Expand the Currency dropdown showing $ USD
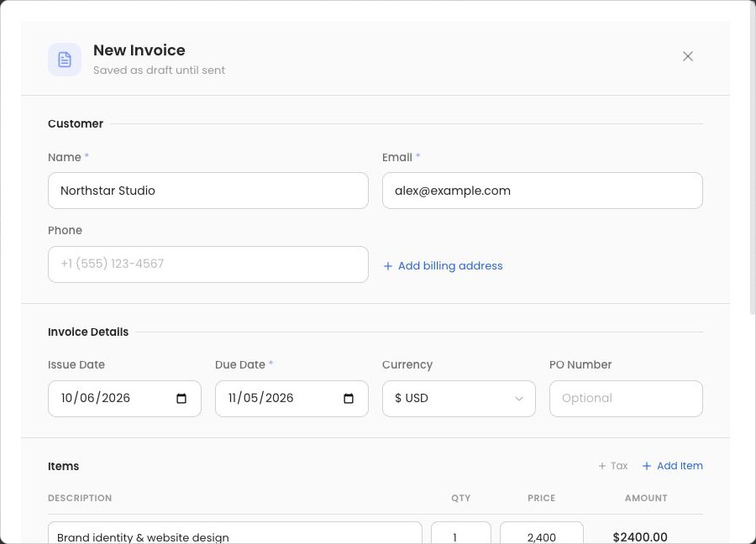Image resolution: width=756 pixels, height=544 pixels. click(x=459, y=399)
